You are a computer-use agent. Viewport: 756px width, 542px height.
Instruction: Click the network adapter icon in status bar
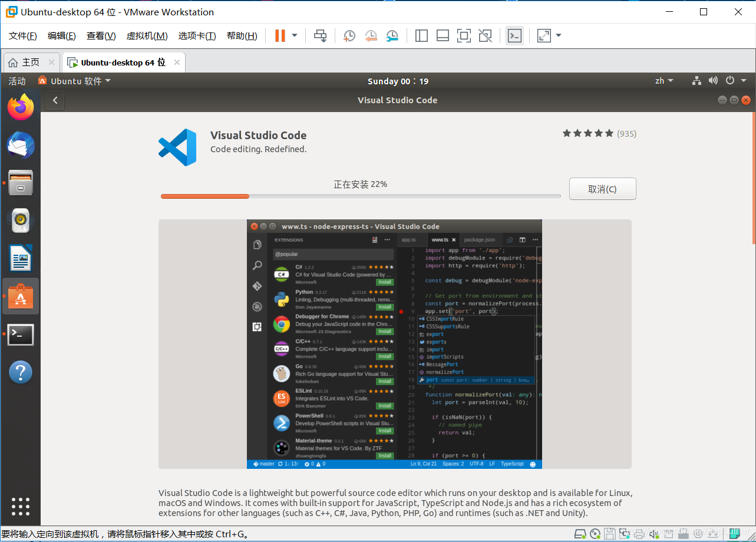(x=625, y=534)
